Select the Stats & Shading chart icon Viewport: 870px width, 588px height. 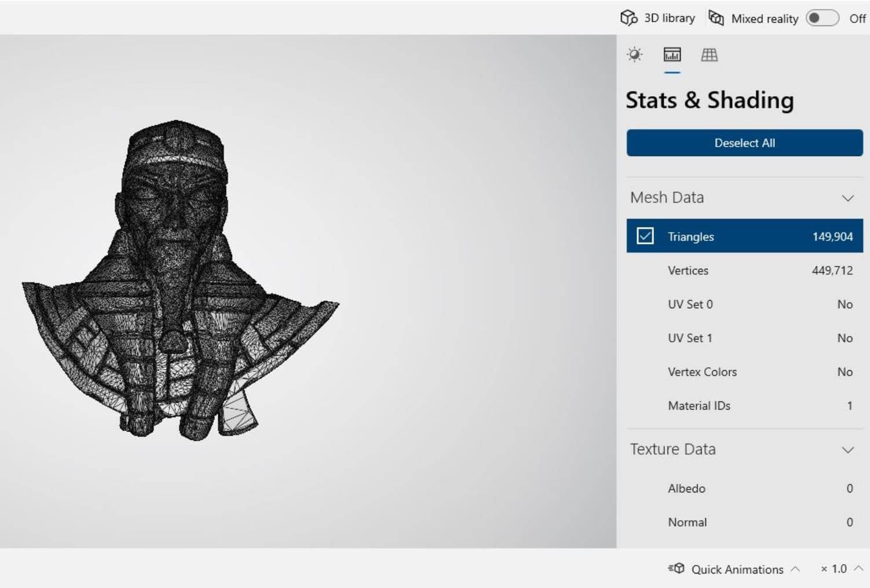pos(672,55)
